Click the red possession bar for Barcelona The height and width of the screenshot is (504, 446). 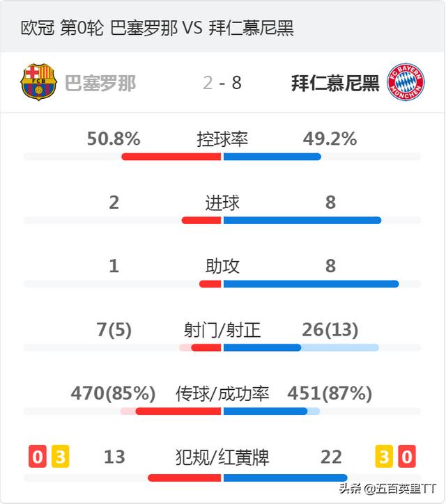pyautogui.click(x=171, y=157)
